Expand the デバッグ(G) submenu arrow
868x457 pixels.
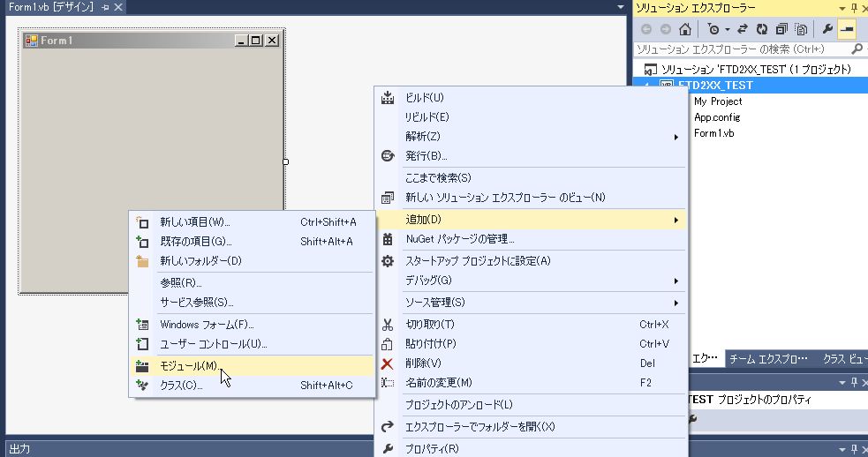[x=676, y=281]
